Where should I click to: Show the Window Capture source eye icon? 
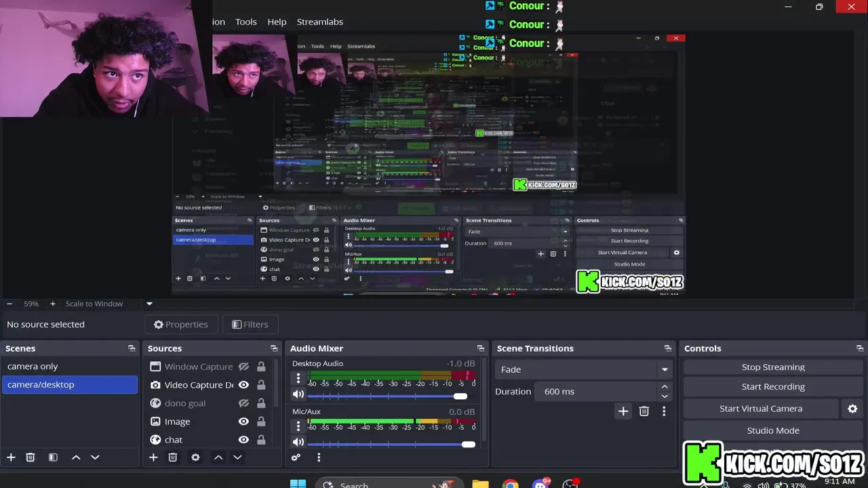[x=243, y=367]
